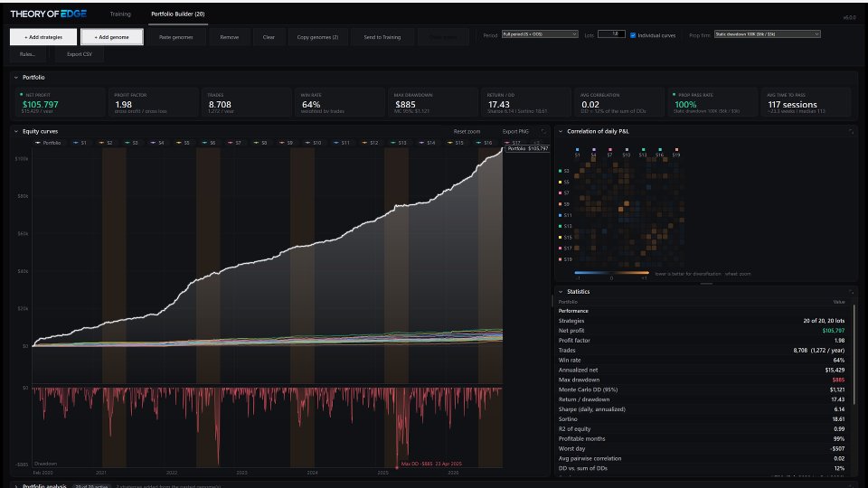Click the Export CSV button
Screen dimensions: 868x488
[80, 54]
